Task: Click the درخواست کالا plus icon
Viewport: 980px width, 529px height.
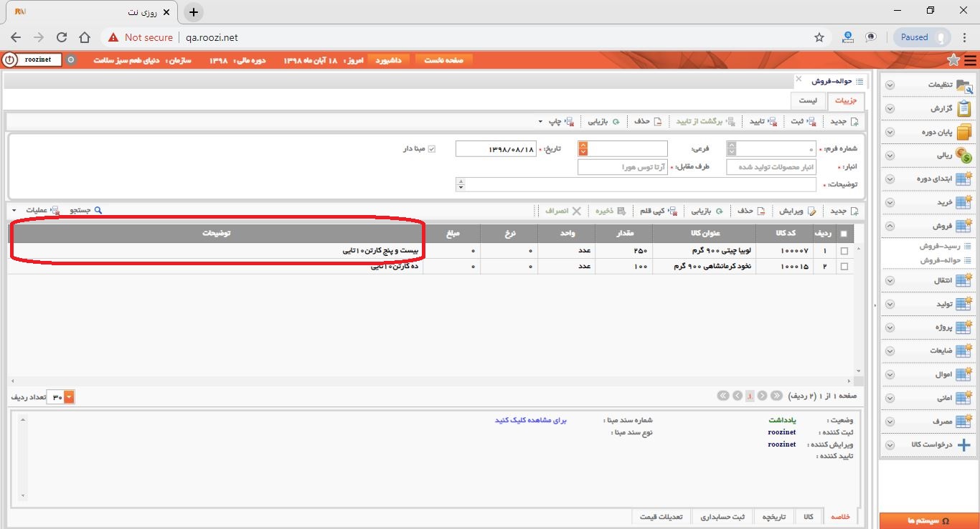Action: pyautogui.click(x=964, y=445)
